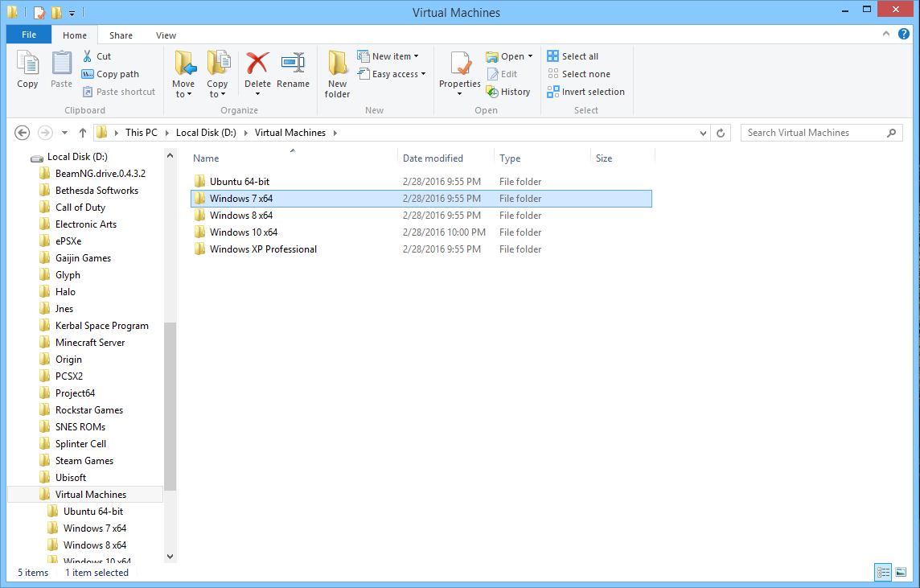Open the Help question mark icon
This screenshot has height=588, width=920.
pos(904,34)
